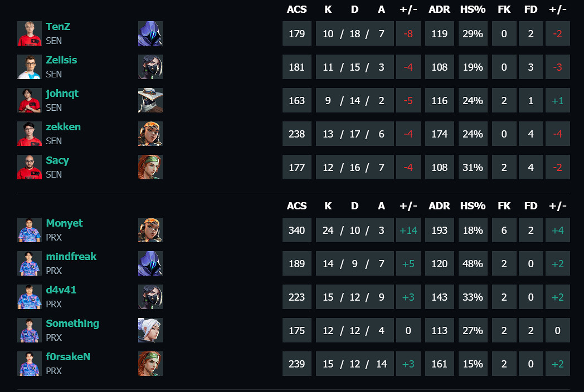Click Something's Jett agent icon

pyautogui.click(x=150, y=330)
